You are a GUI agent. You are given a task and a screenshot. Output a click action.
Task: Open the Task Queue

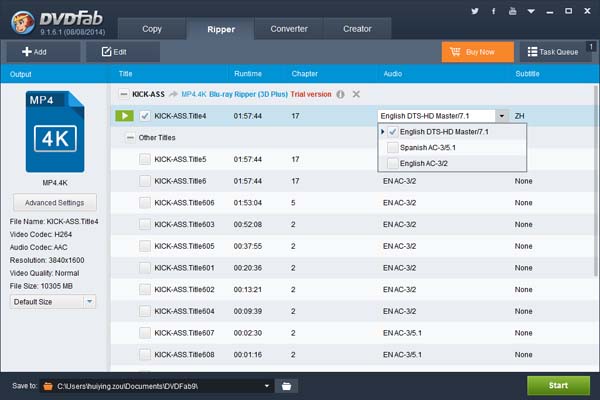(555, 52)
